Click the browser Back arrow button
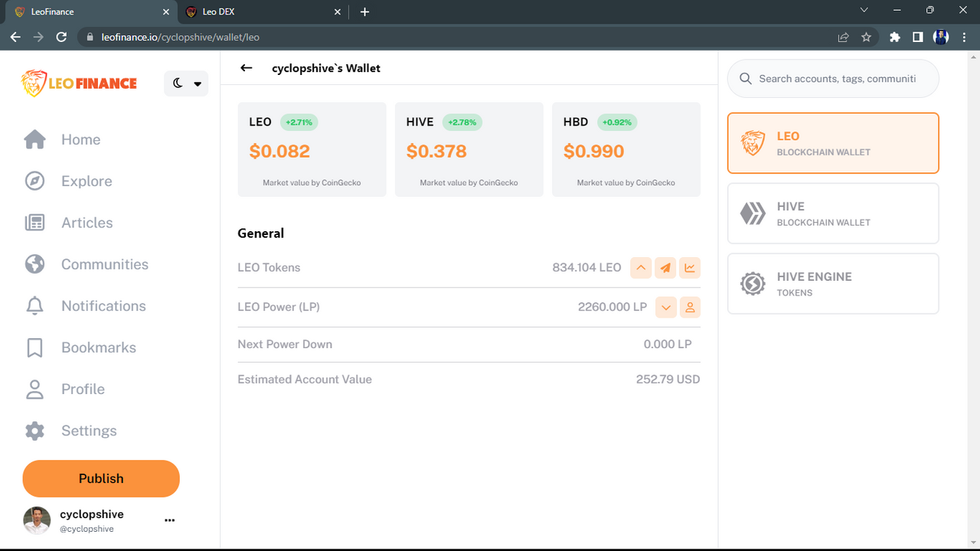 pyautogui.click(x=15, y=37)
